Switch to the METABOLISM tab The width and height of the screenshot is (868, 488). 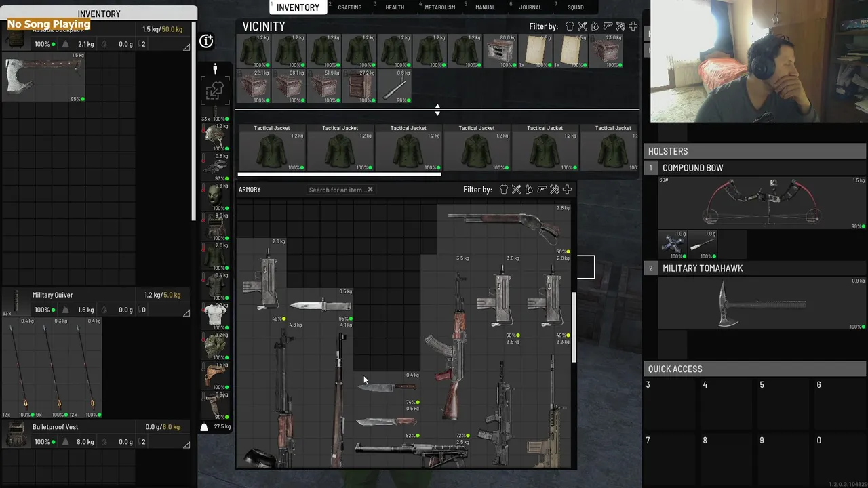coord(439,7)
